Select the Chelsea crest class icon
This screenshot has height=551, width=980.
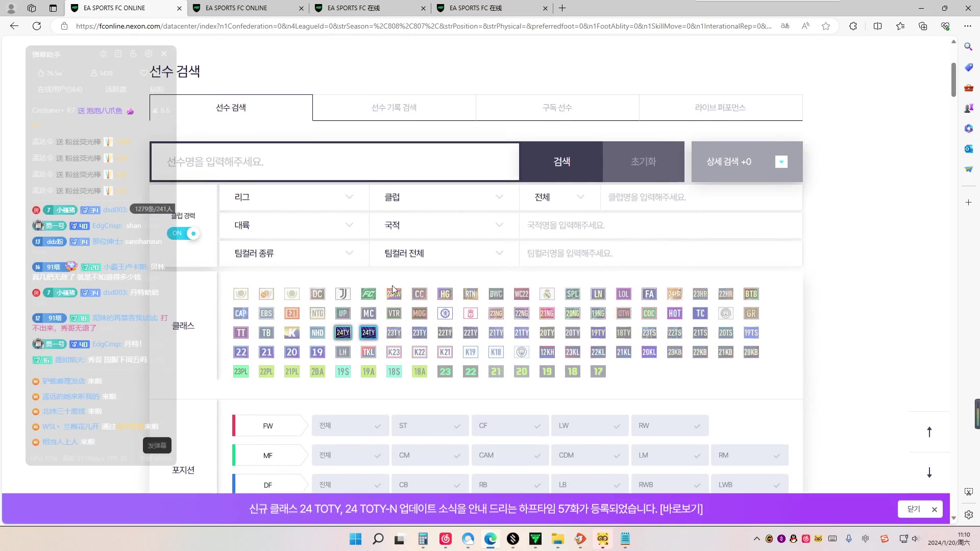click(x=445, y=313)
